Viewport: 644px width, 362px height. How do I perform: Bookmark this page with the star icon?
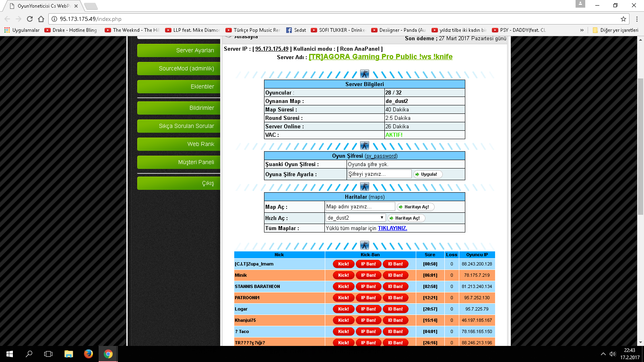pyautogui.click(x=623, y=19)
